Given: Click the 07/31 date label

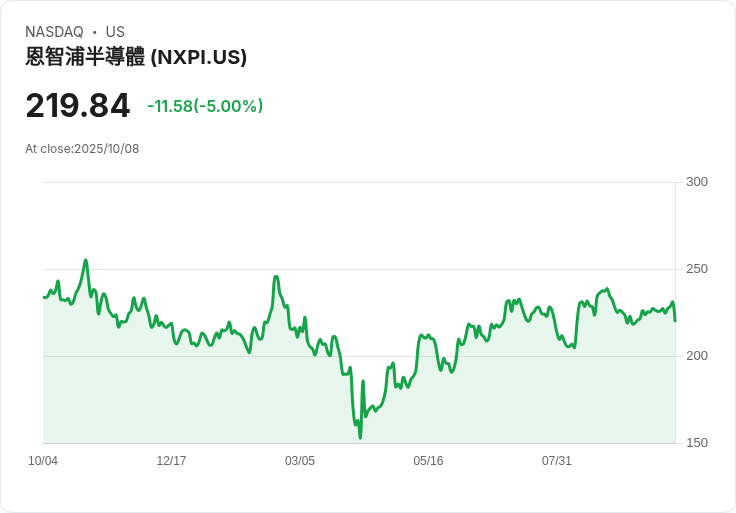Looking at the screenshot, I should tap(557, 461).
